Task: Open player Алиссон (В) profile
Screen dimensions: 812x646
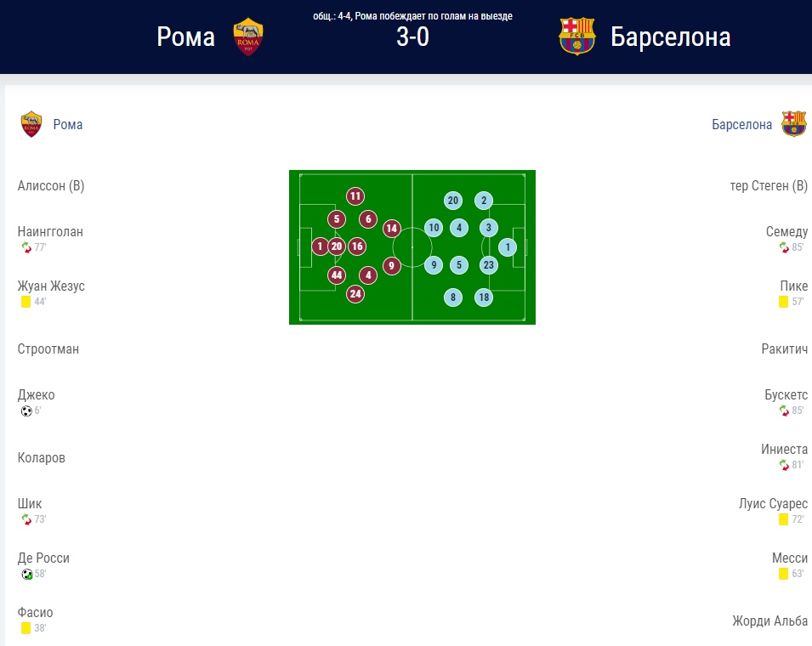Action: [51, 186]
